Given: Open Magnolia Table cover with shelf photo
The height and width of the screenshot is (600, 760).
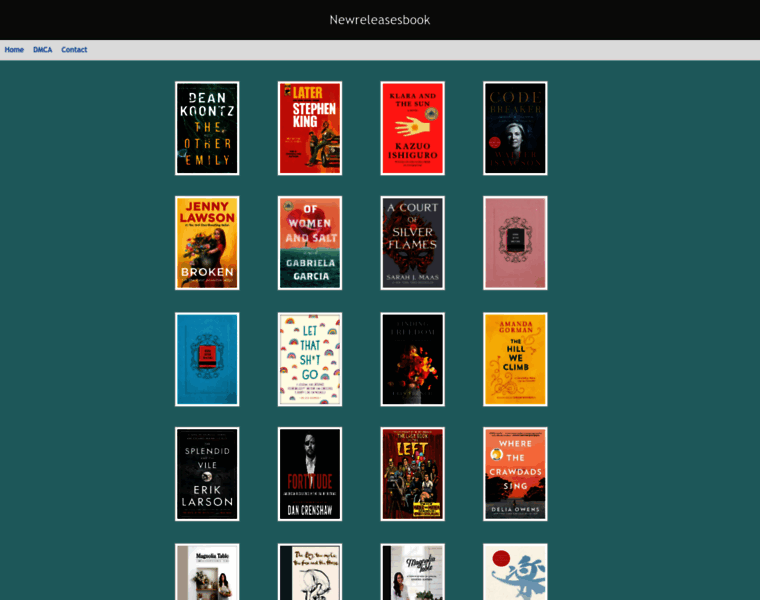Looking at the screenshot, I should [207, 572].
